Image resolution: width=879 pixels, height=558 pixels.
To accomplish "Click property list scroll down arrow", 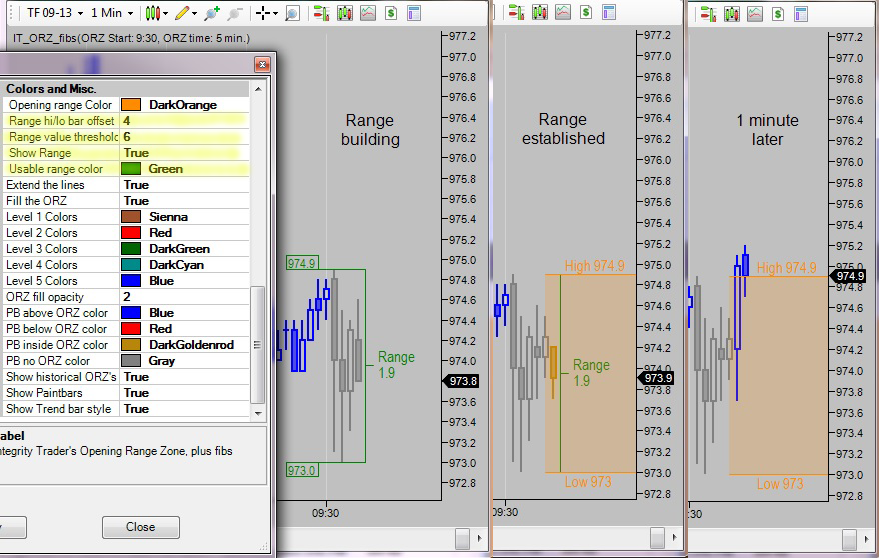I will 258,413.
